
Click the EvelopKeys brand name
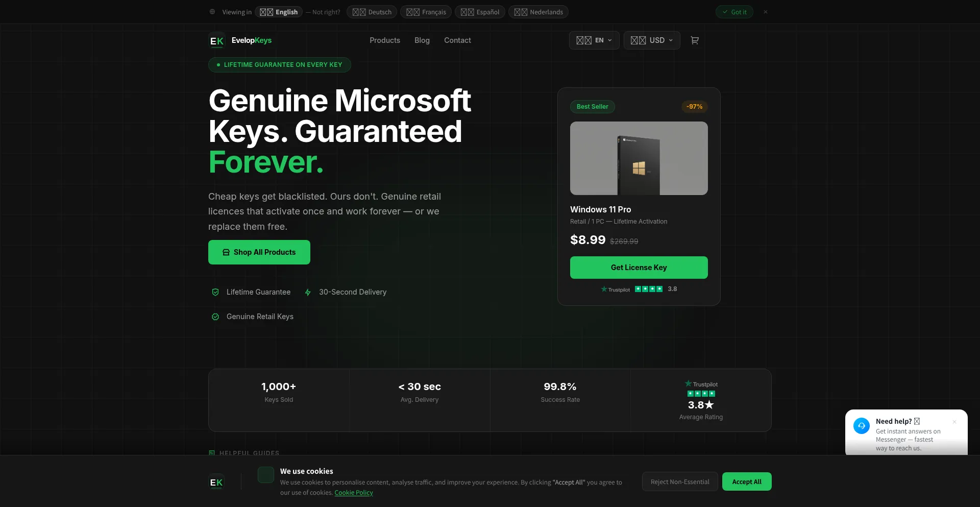pos(252,40)
